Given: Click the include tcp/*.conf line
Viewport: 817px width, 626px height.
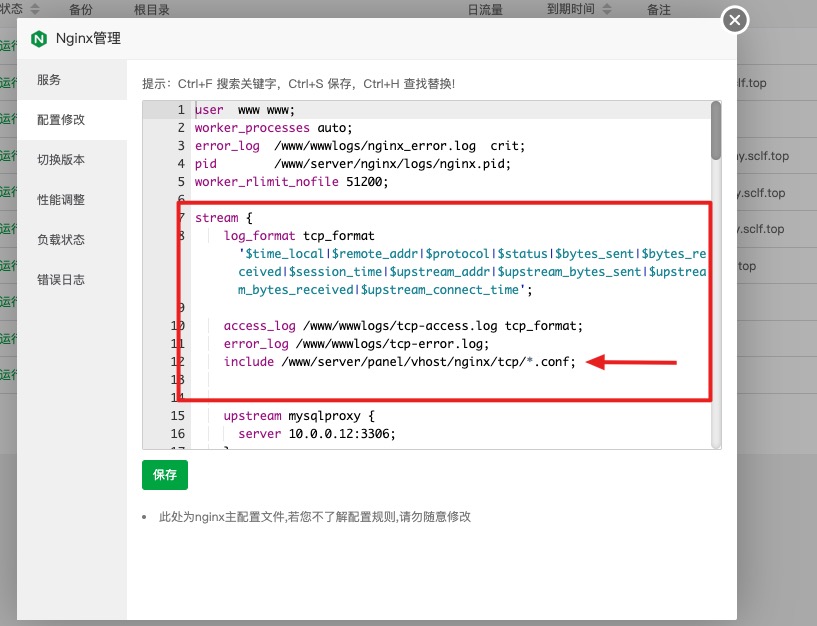Looking at the screenshot, I should coord(400,362).
